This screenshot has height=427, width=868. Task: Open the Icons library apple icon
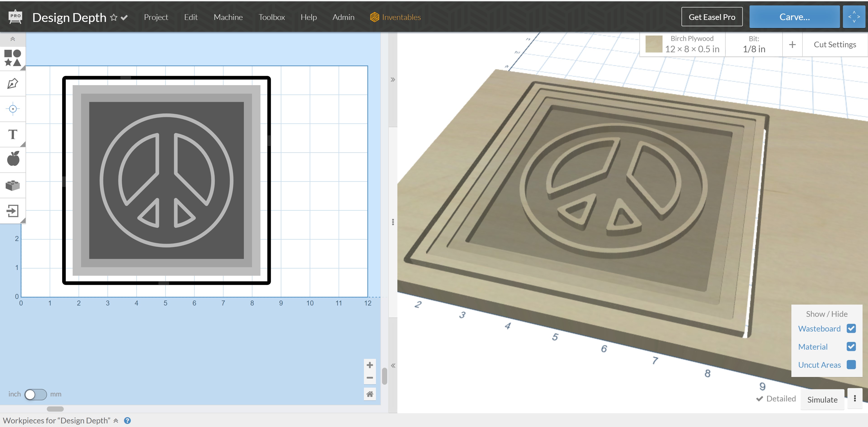coord(13,159)
